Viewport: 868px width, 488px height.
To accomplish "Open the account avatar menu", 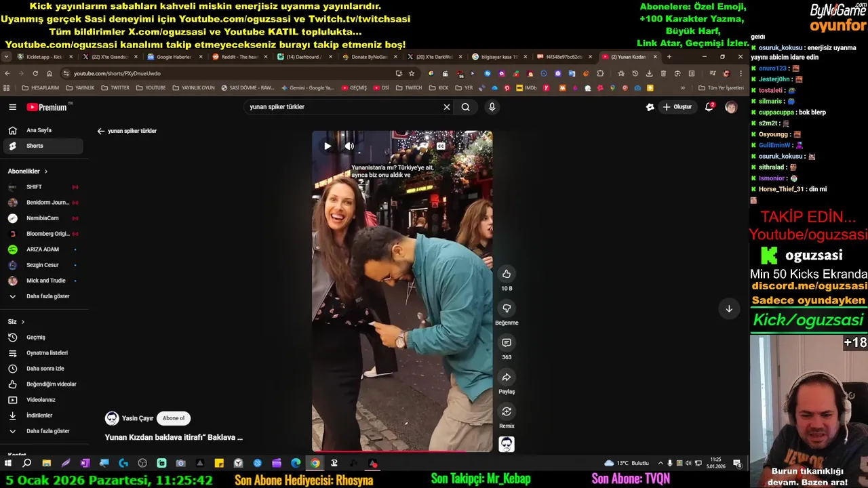I will [731, 107].
